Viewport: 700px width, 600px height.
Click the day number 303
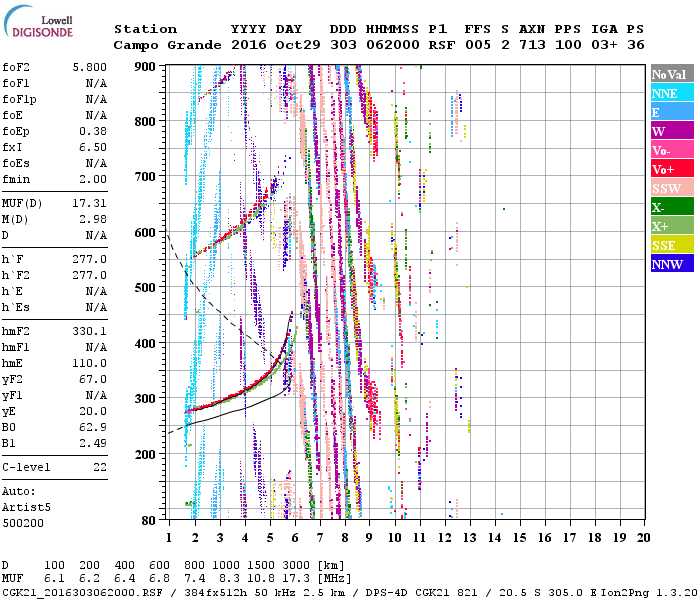[343, 45]
